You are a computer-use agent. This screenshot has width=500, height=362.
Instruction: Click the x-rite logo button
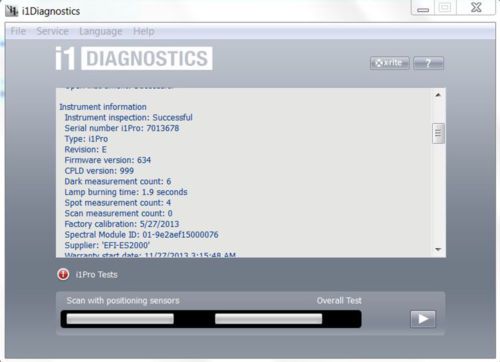tap(390, 63)
